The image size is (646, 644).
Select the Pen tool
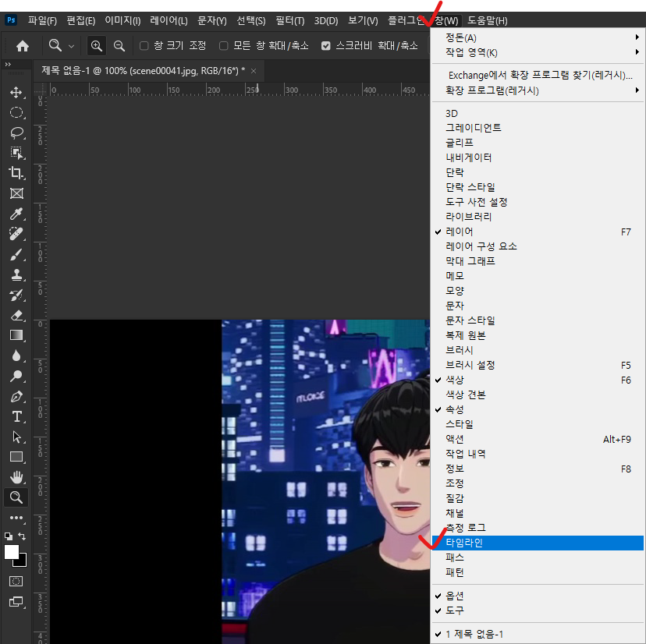[x=16, y=396]
